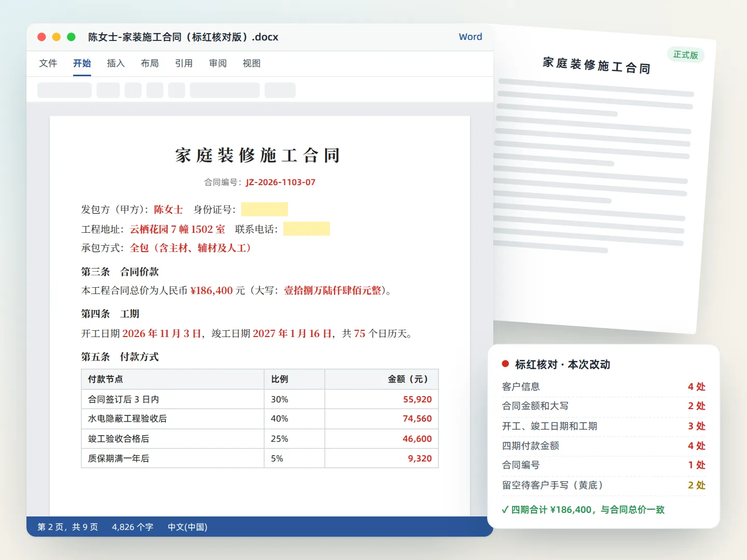Click the amount 55,920 in the payment table

(x=418, y=399)
